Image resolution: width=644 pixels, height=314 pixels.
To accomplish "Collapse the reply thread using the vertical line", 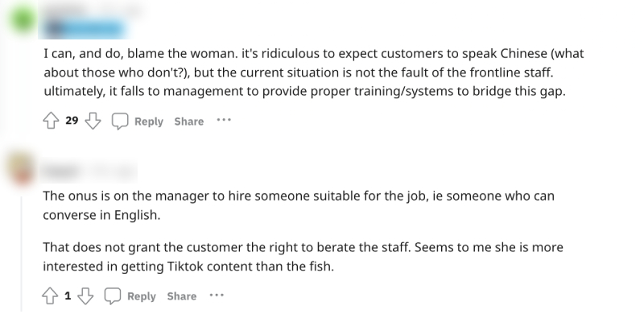I will (x=22, y=254).
